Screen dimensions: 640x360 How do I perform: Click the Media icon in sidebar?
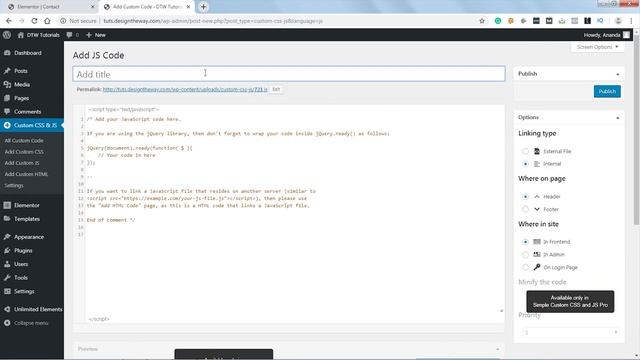[x=7, y=84]
